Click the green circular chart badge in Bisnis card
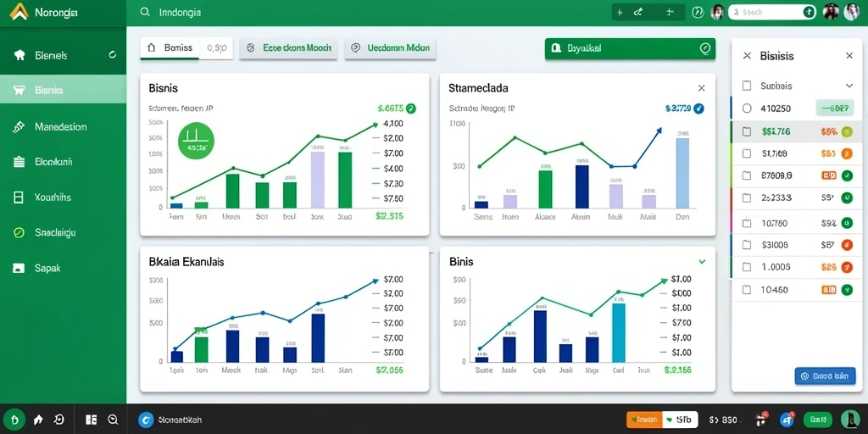Viewport: 868px width, 434px height. [x=196, y=142]
